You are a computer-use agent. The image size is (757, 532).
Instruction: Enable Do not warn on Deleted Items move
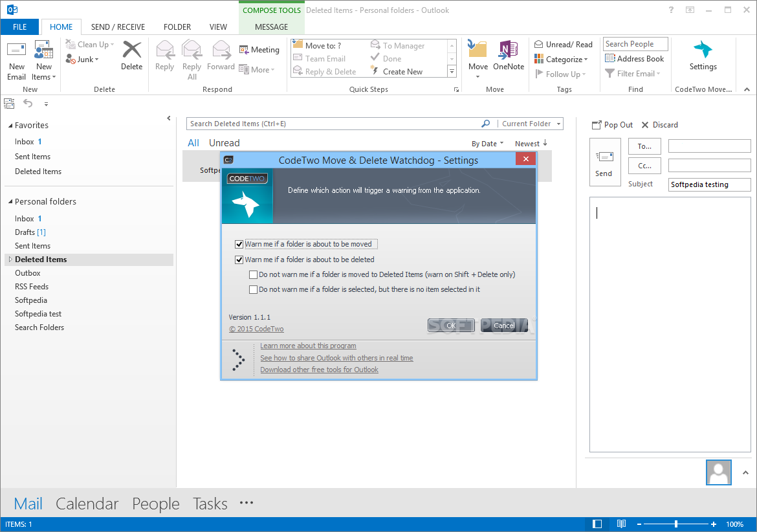click(x=253, y=274)
